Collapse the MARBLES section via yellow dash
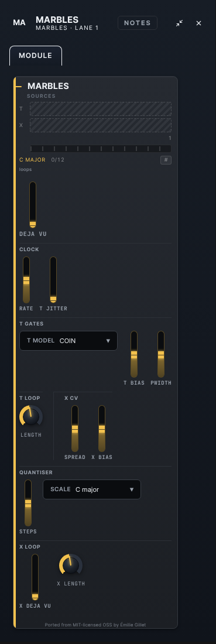The width and height of the screenshot is (216, 644). [x=19, y=86]
